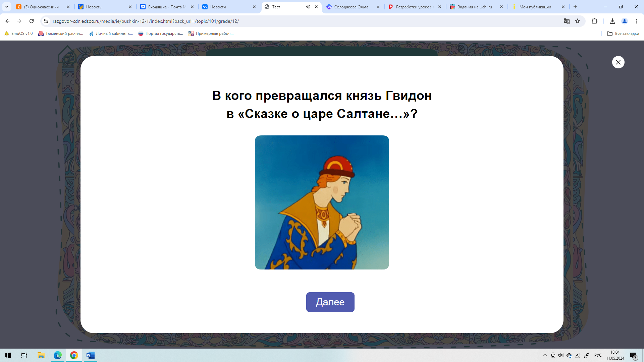
Task: Open the Примерные рабоч bookmark
Action: click(211, 34)
